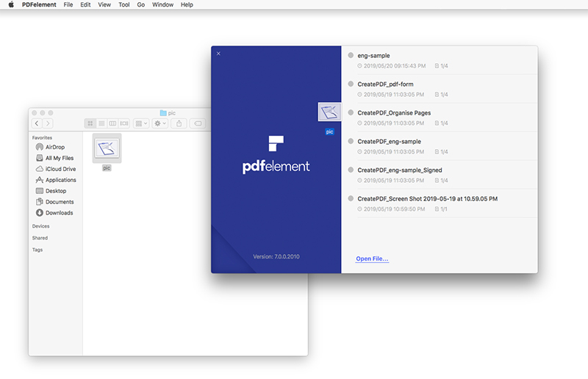Select the pic image thumbnail in Finder
Image resolution: width=588 pixels, height=379 pixels.
click(x=107, y=148)
